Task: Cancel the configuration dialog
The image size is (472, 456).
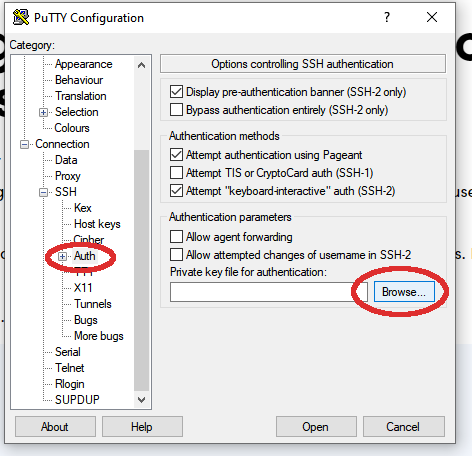Action: pos(404,427)
